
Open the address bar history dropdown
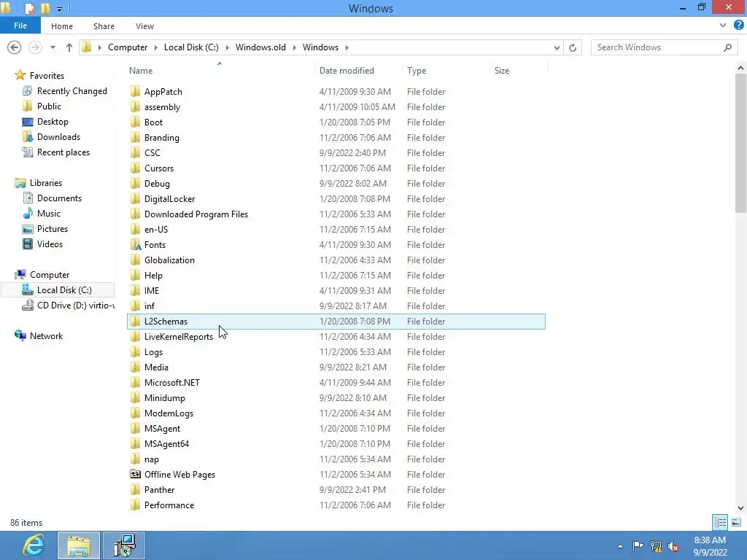(x=557, y=47)
